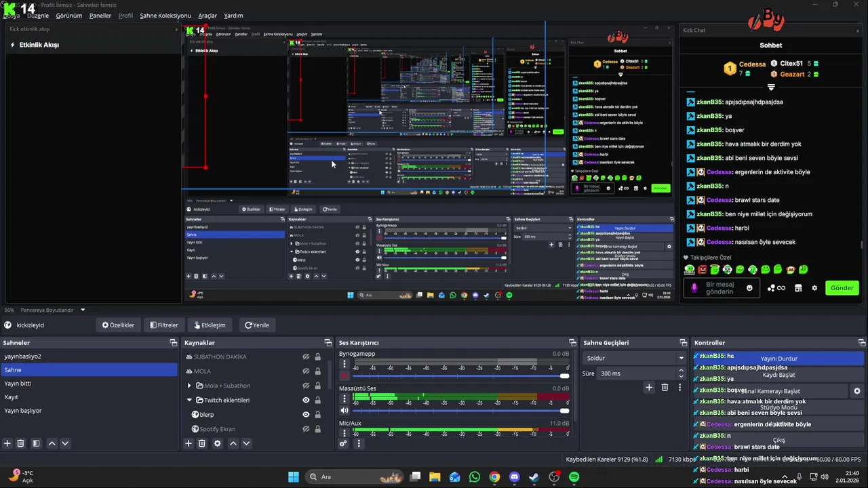This screenshot has height=488, width=868.
Task: Open the Pencereye Boyutlandır scaling dropdown
Action: [x=52, y=310]
